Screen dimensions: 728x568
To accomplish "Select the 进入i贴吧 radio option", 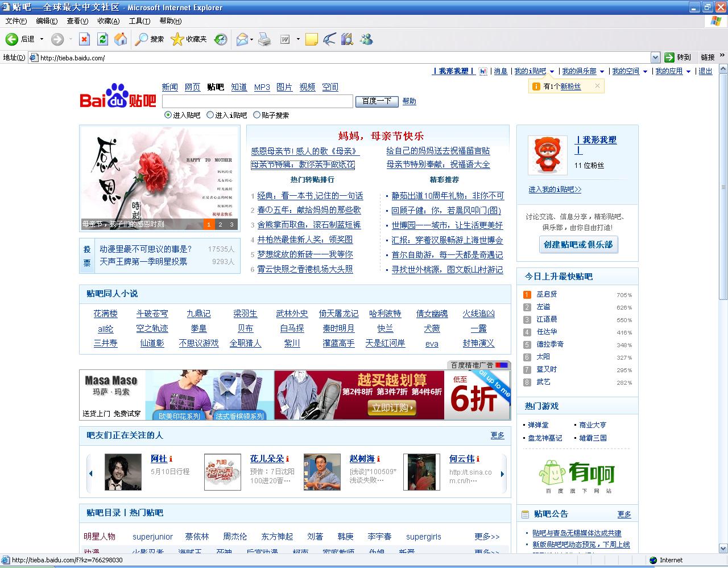I will tap(210, 115).
